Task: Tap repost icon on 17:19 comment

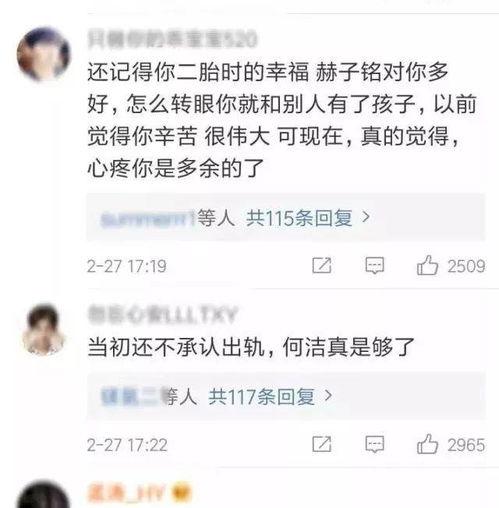Action: click(x=322, y=266)
